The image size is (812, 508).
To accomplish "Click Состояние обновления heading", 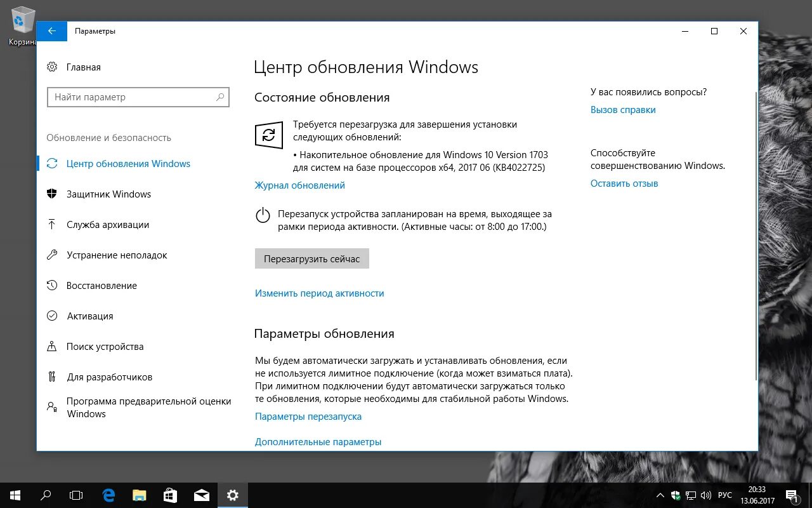I will [322, 98].
